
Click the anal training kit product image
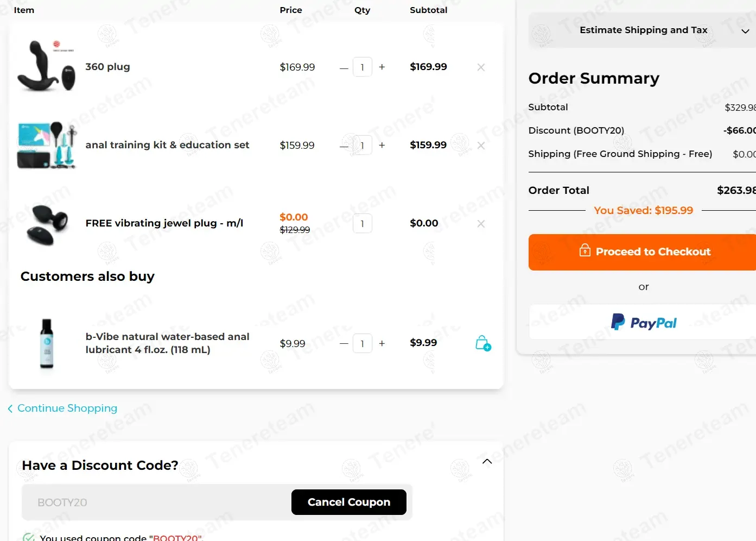[x=46, y=145]
